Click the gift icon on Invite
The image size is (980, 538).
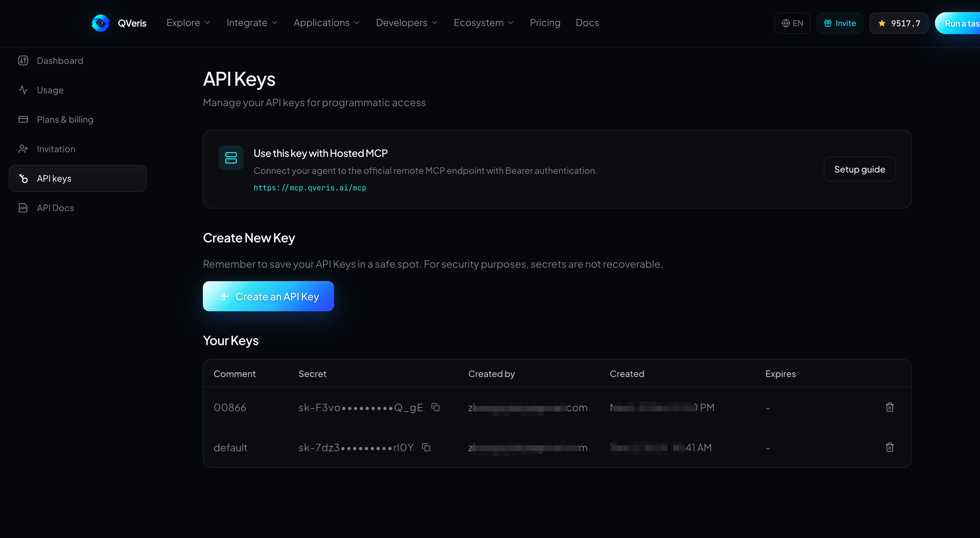828,23
